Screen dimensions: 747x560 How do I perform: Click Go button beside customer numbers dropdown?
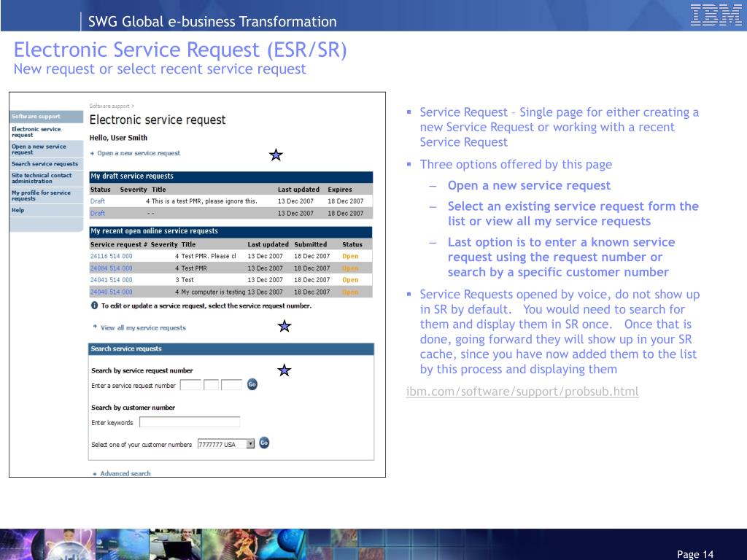click(x=264, y=443)
